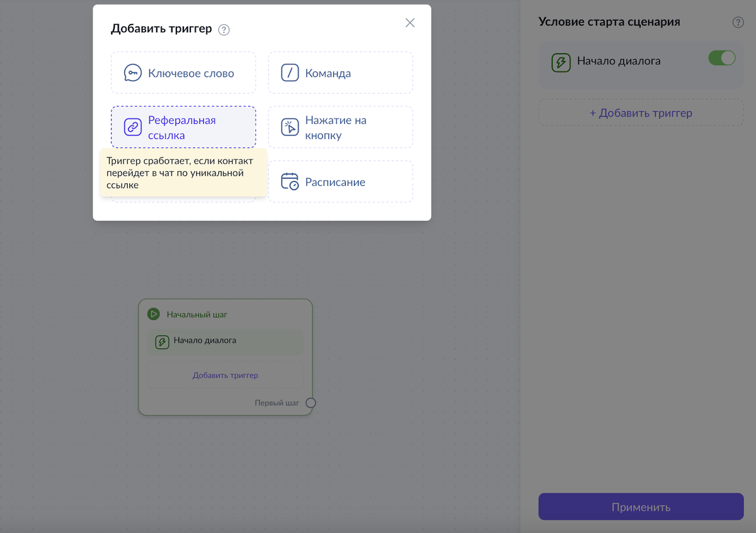Toggle the Начало диалога switch on the right panel
Screen dimensions: 756x533
pyautogui.click(x=721, y=57)
